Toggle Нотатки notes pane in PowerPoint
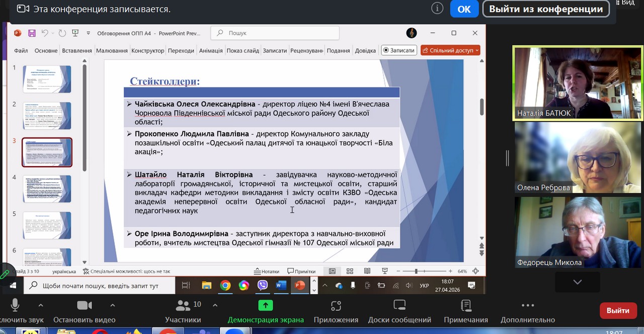 coord(267,271)
